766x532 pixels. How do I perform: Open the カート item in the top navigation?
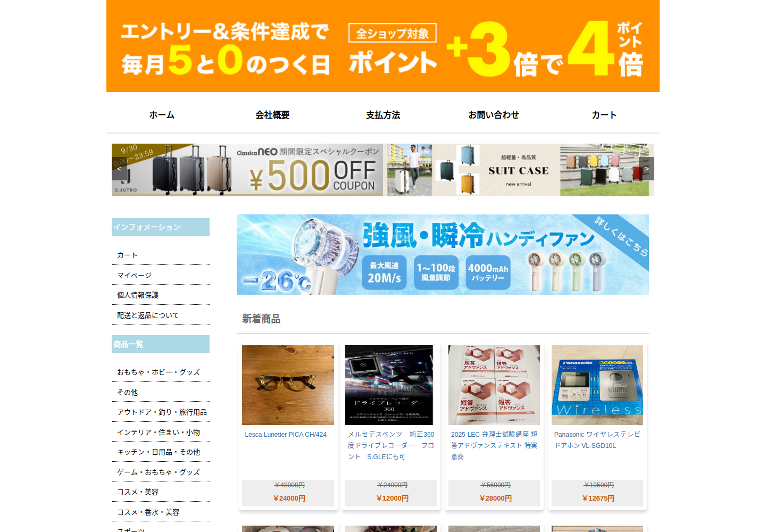click(x=604, y=115)
